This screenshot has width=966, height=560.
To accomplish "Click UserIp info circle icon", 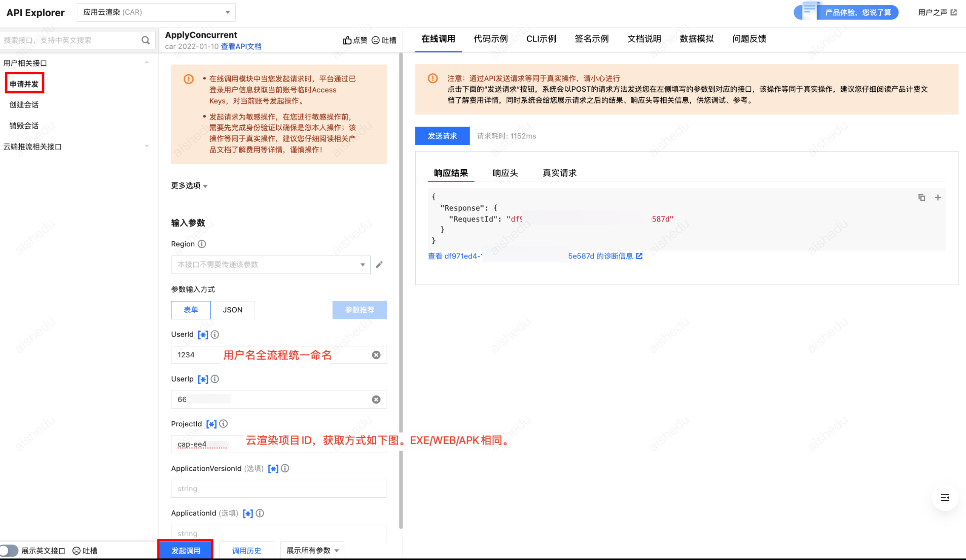I will [x=215, y=379].
